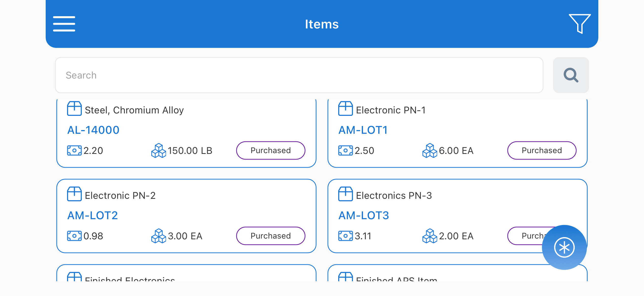
Task: Click the stock cubes icon beside 150.00 LB
Action: [158, 151]
